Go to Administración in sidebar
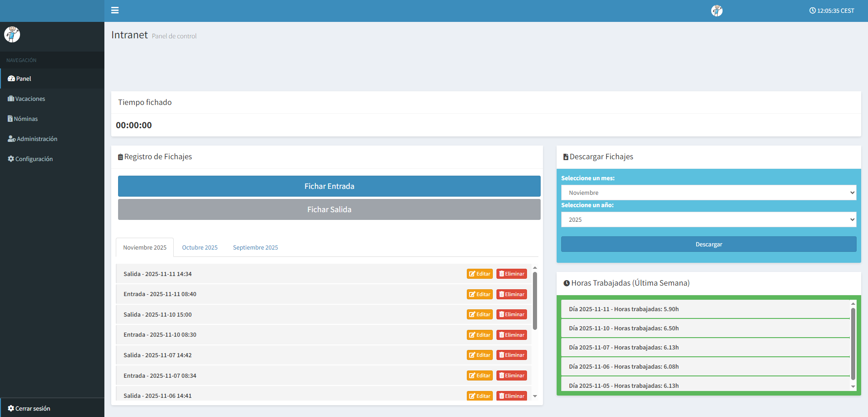The height and width of the screenshot is (417, 868). click(x=36, y=139)
